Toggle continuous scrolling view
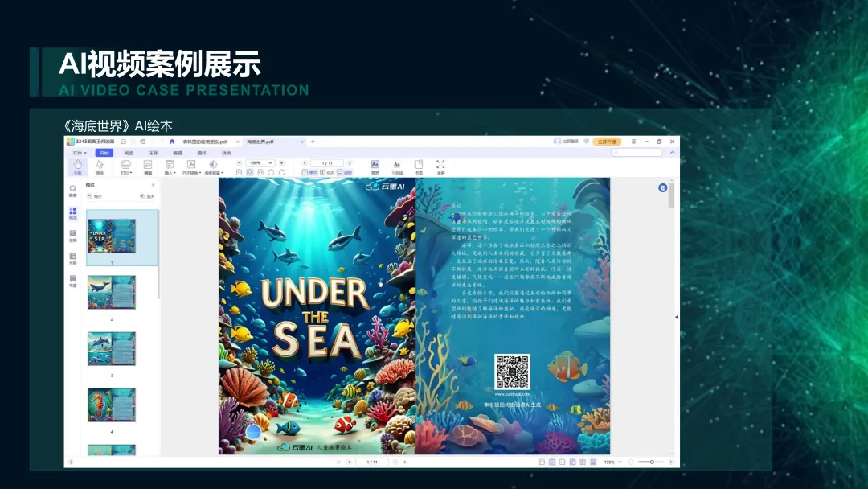868x489 pixels. click(x=344, y=172)
